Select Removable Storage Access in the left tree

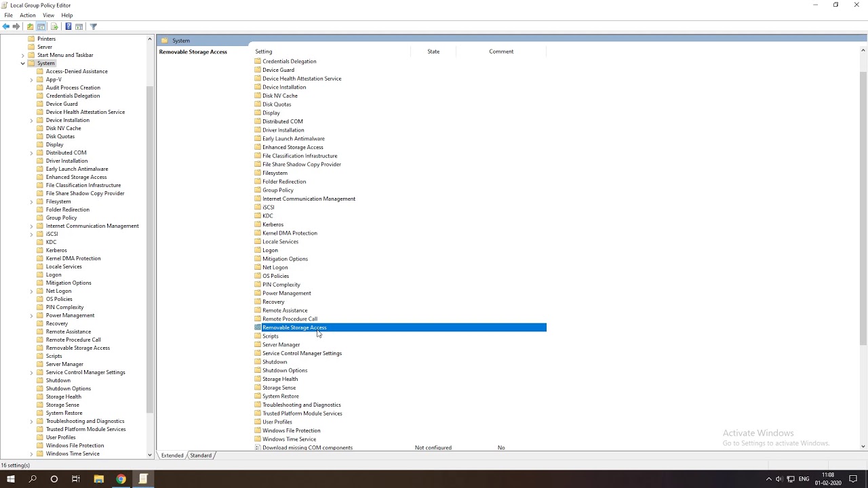78,348
